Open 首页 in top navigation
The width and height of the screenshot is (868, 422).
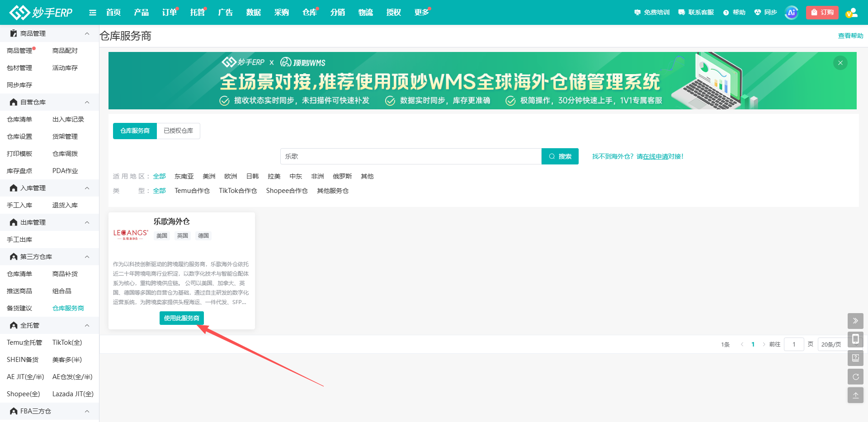[113, 13]
